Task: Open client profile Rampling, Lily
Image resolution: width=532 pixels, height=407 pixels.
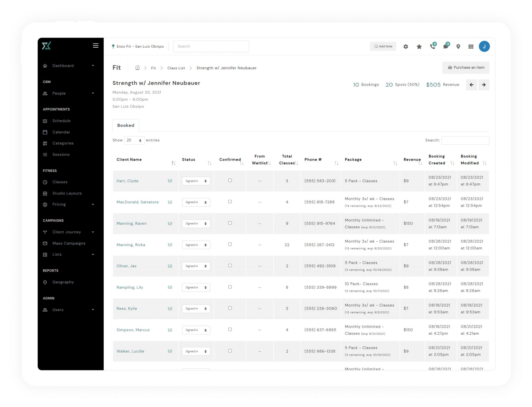Action: (x=130, y=287)
